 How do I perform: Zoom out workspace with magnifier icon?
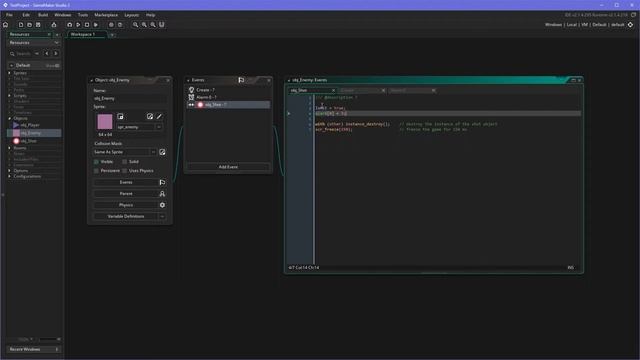click(x=135, y=24)
